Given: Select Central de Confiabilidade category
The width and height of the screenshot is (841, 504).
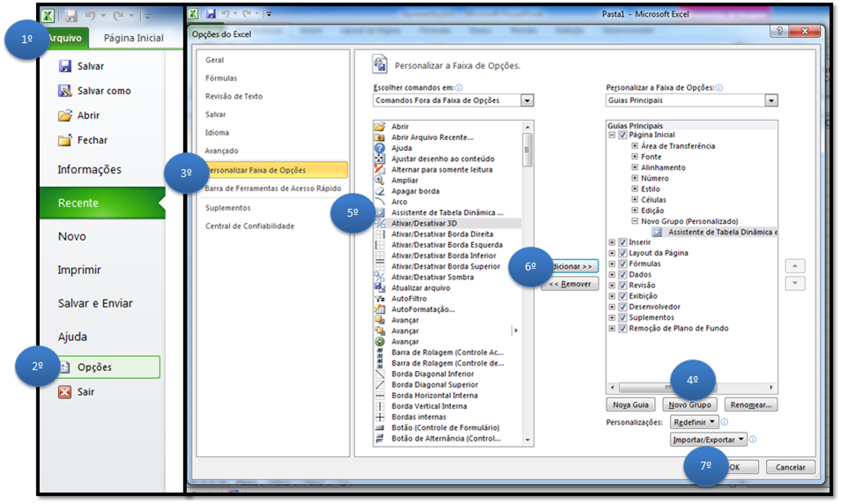Looking at the screenshot, I should [250, 226].
